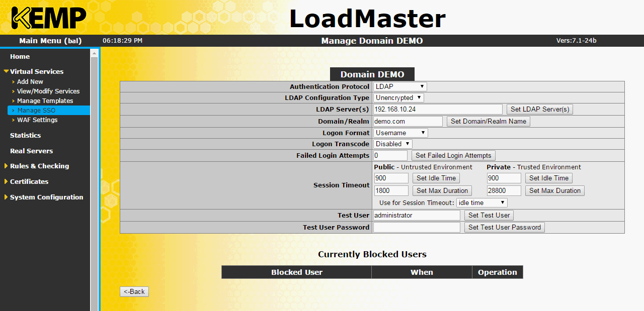
Task: Expand Rules & Checking section
Action: point(39,166)
